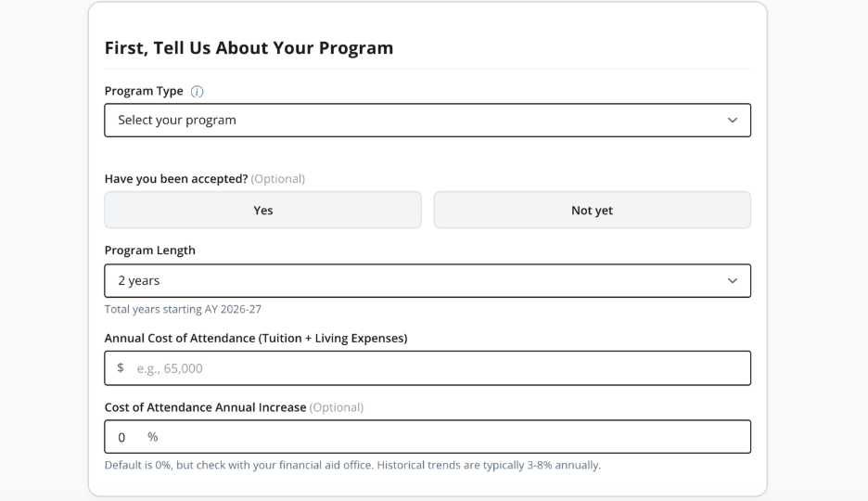Viewport: 868px width, 501px height.
Task: Click the "Have you been accepted?" label
Action: point(176,179)
